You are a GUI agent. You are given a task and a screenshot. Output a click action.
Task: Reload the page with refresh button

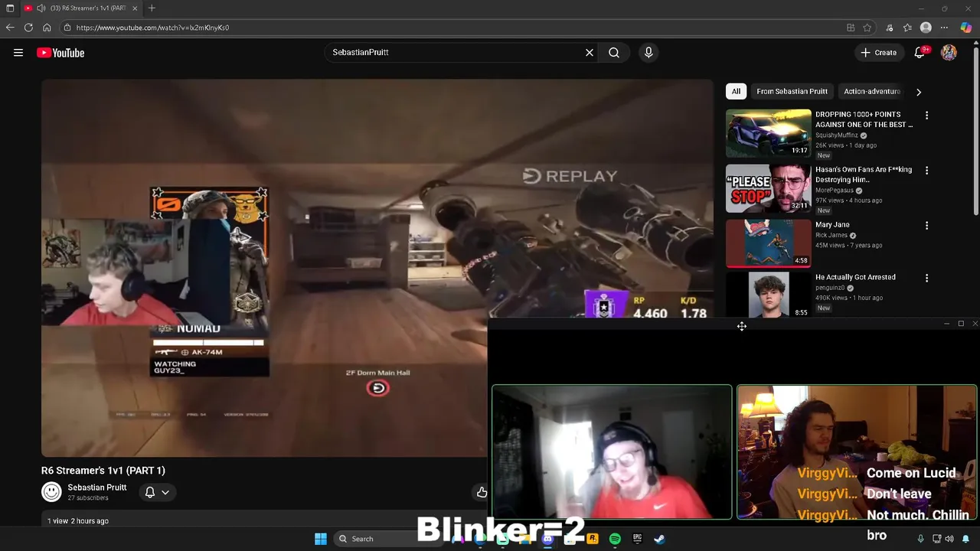click(x=28, y=28)
